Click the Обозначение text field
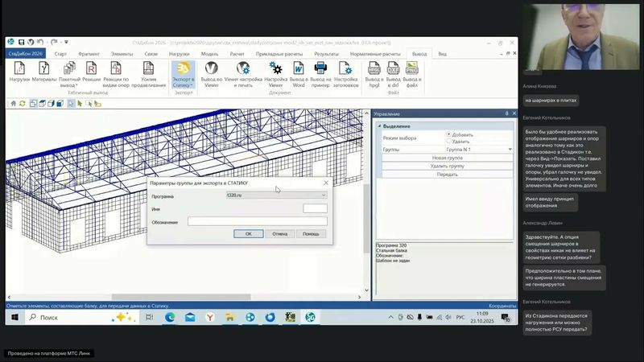The image size is (644, 362). 257,221
